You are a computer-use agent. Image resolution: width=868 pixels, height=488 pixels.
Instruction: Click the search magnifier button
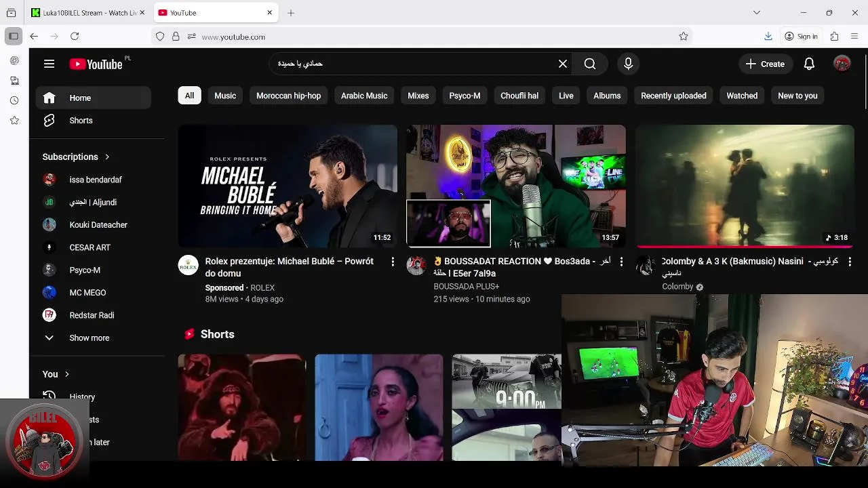coord(590,64)
